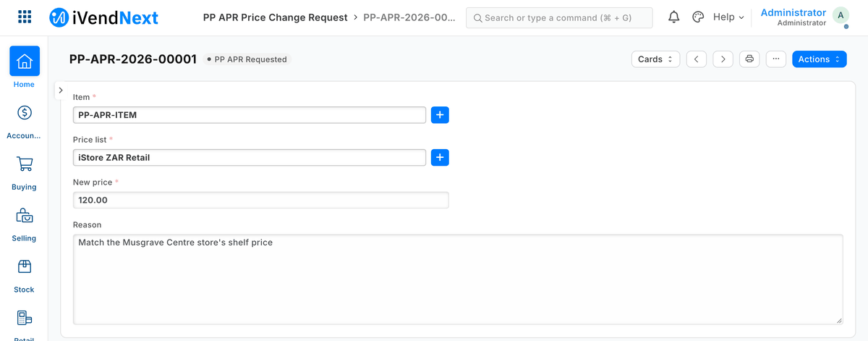Click the Selling label in sidebar

[24, 238]
